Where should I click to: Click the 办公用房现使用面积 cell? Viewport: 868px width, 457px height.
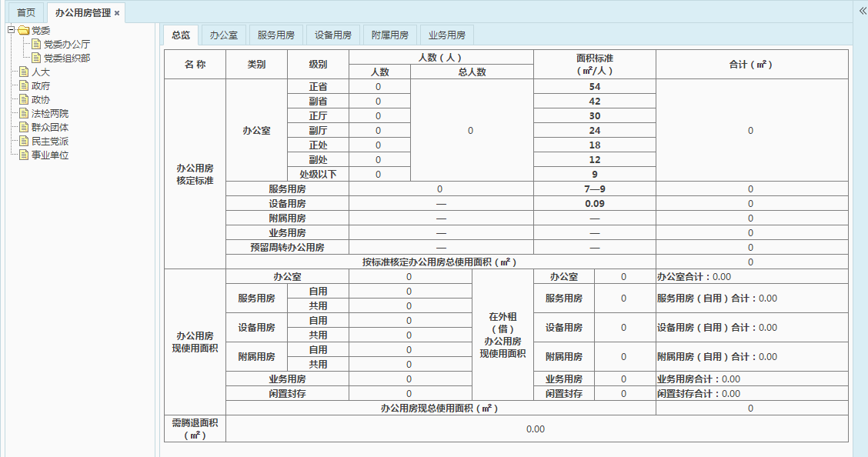point(195,342)
